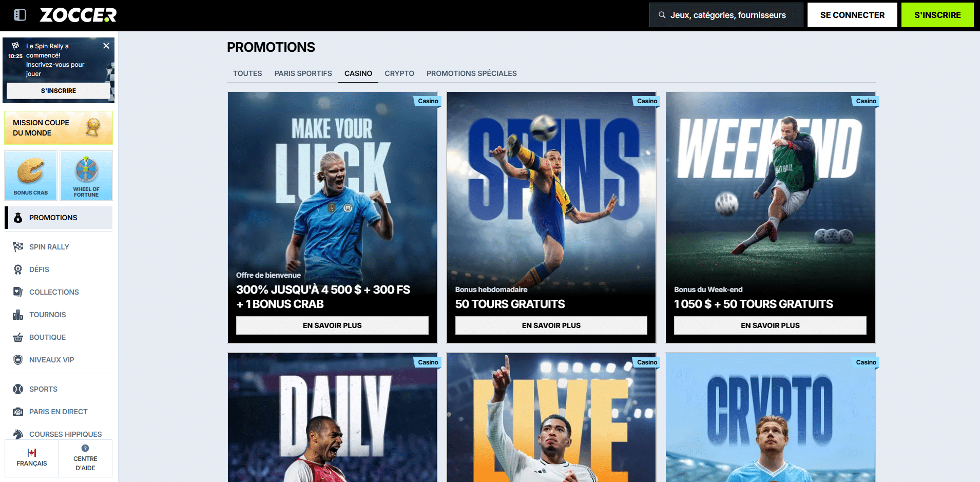
Task: Open Niveaux VIP in the sidebar
Action: [x=51, y=360]
